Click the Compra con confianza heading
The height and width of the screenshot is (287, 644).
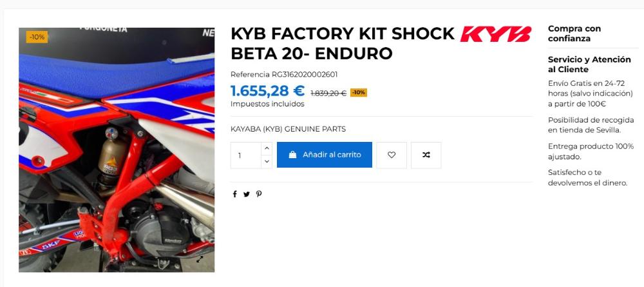574,34
